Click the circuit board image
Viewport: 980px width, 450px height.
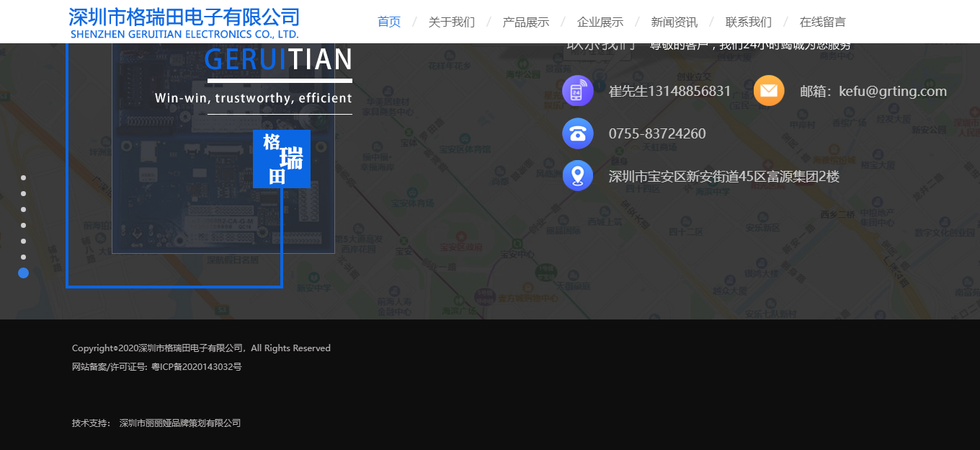click(223, 148)
